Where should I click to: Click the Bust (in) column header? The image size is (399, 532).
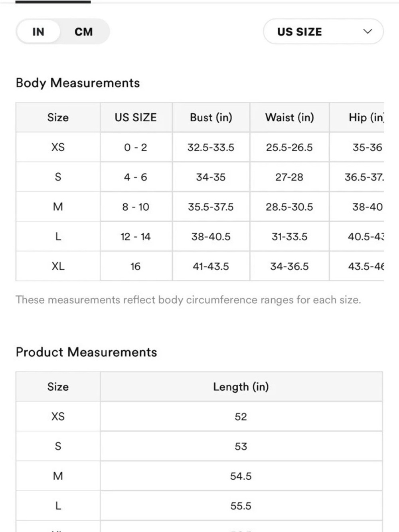click(211, 117)
